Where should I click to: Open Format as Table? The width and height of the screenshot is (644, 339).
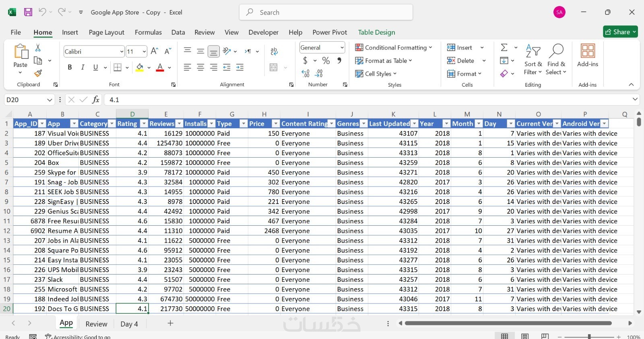(384, 60)
